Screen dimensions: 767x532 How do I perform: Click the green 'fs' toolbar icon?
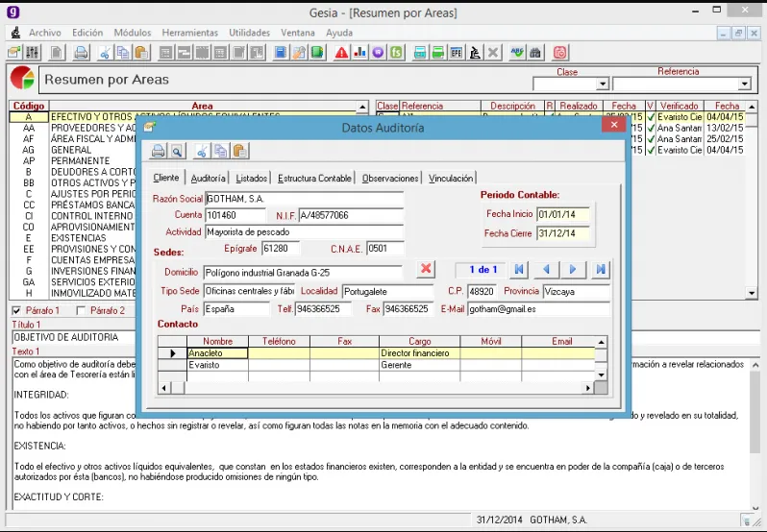pos(397,52)
